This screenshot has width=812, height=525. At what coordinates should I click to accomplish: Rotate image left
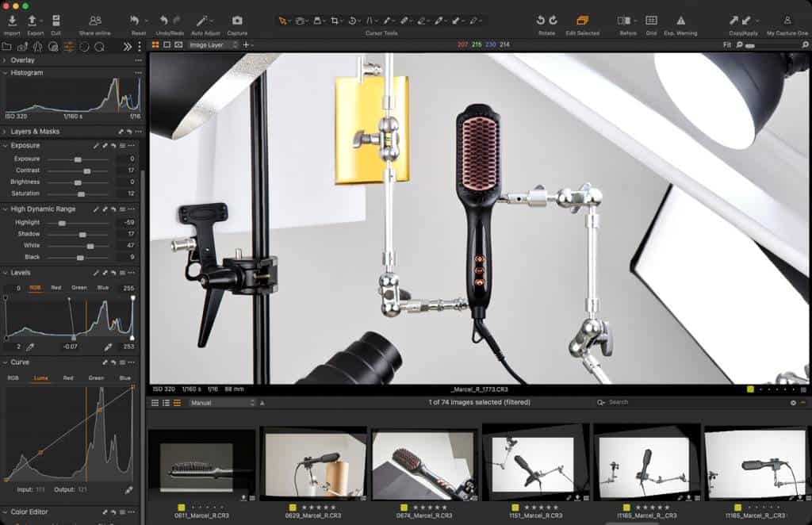[x=540, y=20]
